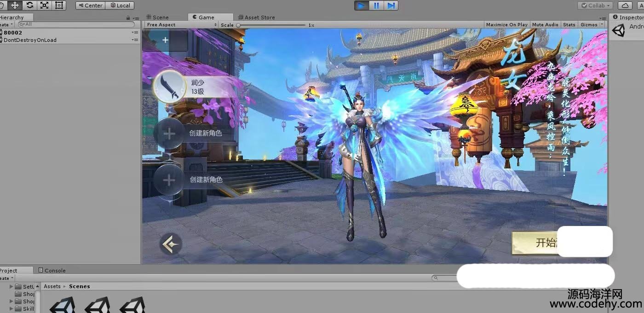Click second 创建新角色 plus circle

coord(169,180)
